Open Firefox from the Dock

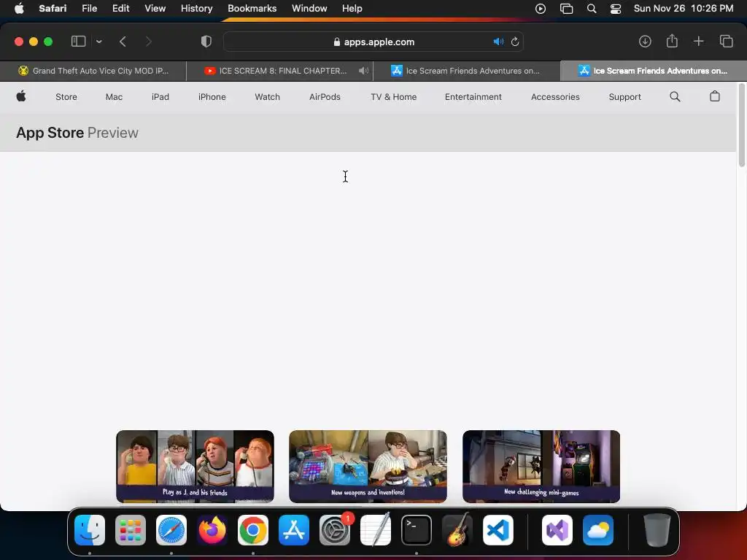click(x=212, y=530)
